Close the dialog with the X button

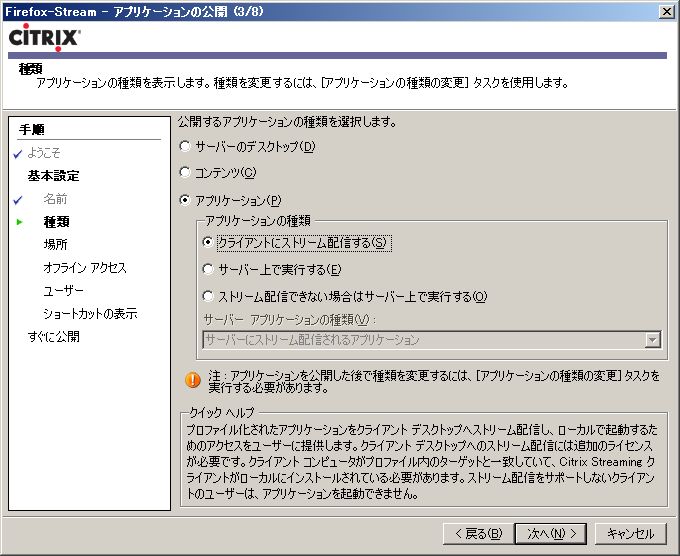click(x=667, y=11)
